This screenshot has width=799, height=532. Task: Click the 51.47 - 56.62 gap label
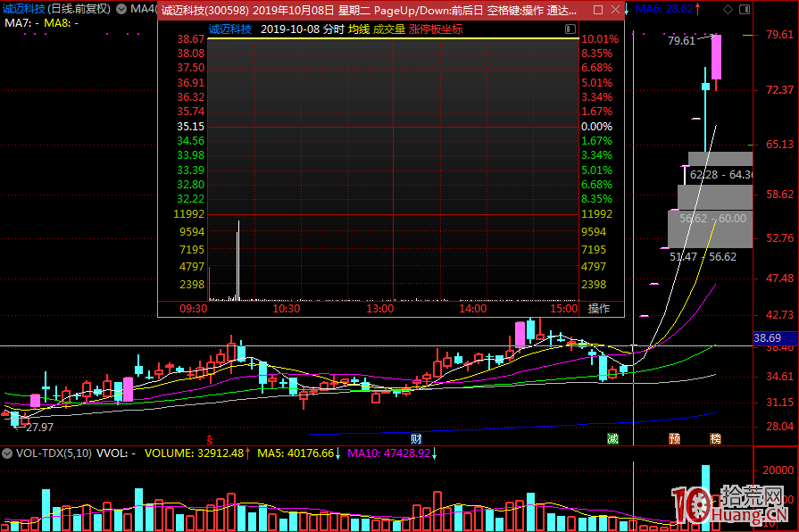point(703,257)
